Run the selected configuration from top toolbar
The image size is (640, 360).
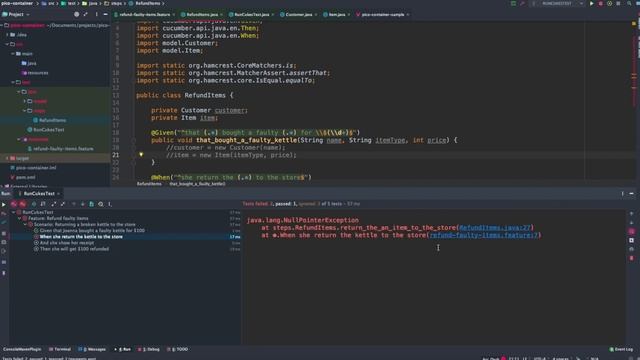[x=591, y=3]
